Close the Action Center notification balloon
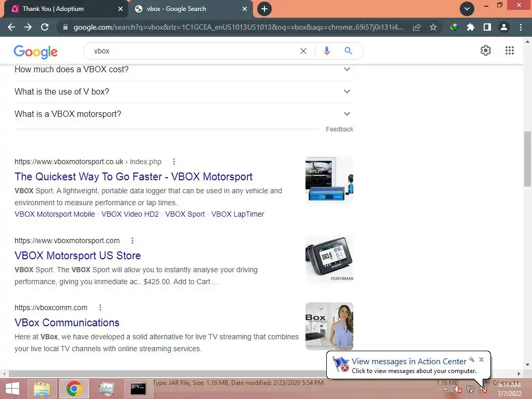The height and width of the screenshot is (399, 532). click(481, 360)
